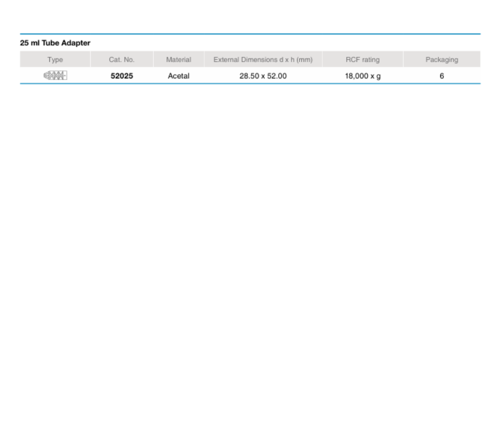Click the Packaging column header
504x423 pixels.
pyautogui.click(x=442, y=60)
